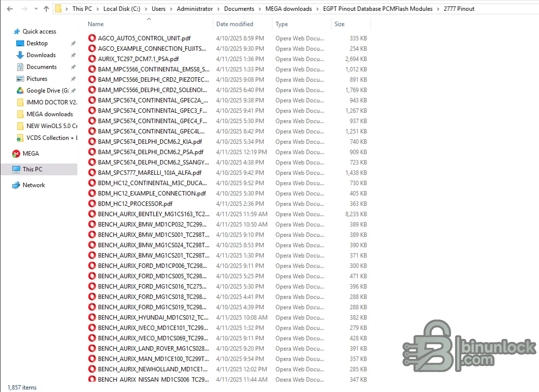Click the This PC computer icon
Screen dimensions: 539x392
pos(16,169)
